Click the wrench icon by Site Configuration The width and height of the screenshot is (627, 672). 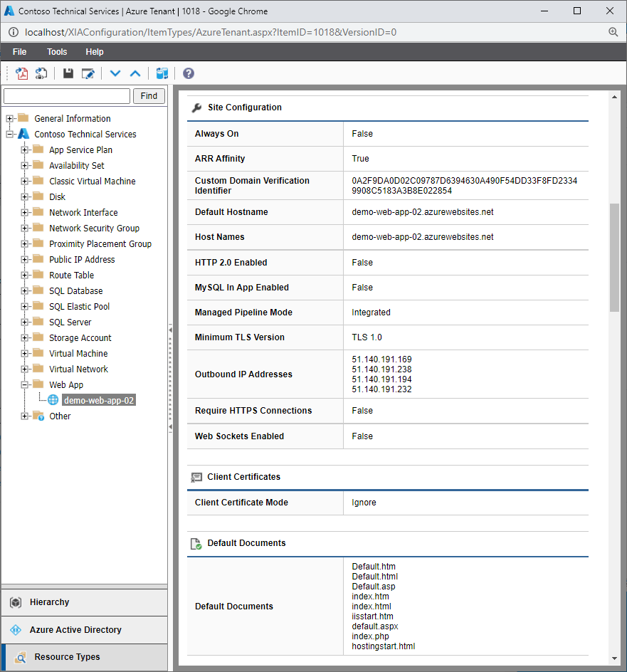(196, 107)
